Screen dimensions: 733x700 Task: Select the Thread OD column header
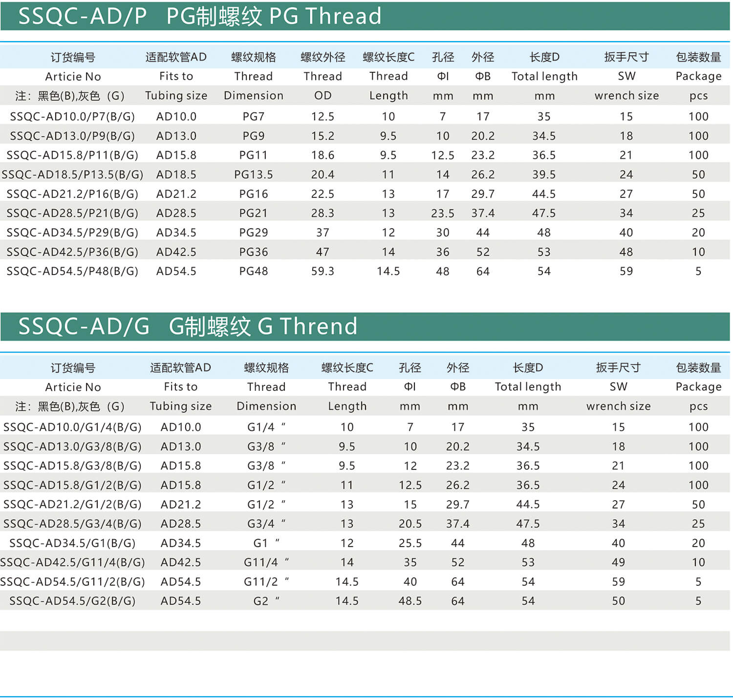click(x=323, y=76)
